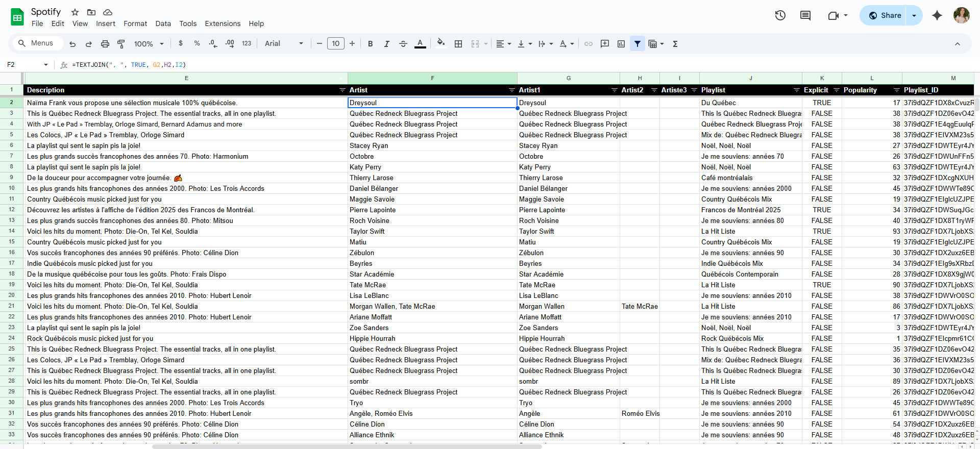
Task: Edit the font size field
Action: (336, 44)
